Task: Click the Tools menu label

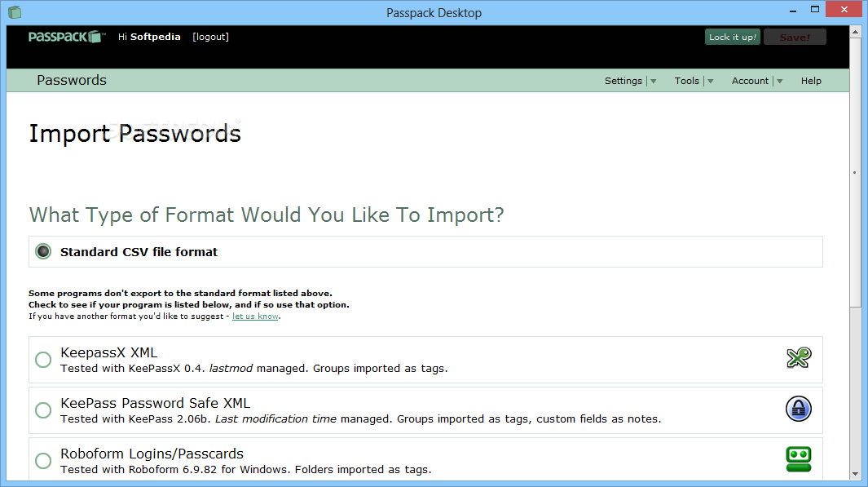Action: 686,81
